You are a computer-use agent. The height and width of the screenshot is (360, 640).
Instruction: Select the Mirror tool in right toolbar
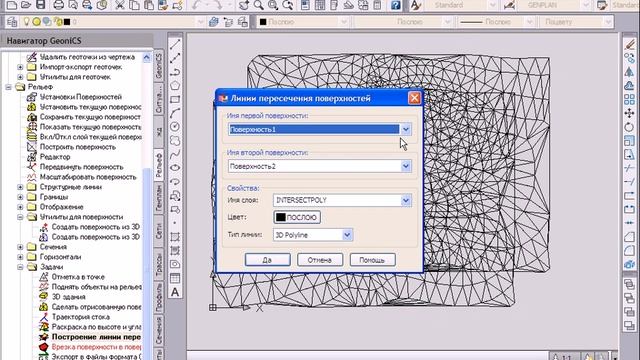pos(629,72)
